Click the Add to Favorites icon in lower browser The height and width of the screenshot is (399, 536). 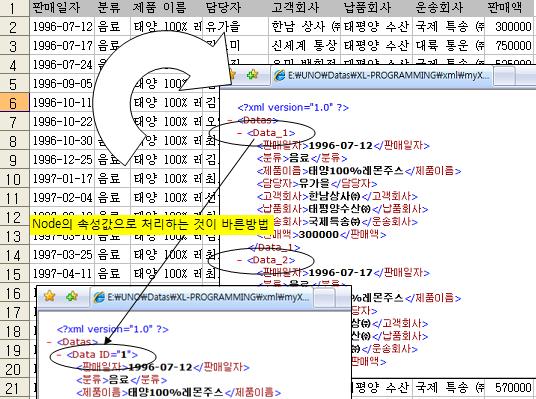coord(72,296)
